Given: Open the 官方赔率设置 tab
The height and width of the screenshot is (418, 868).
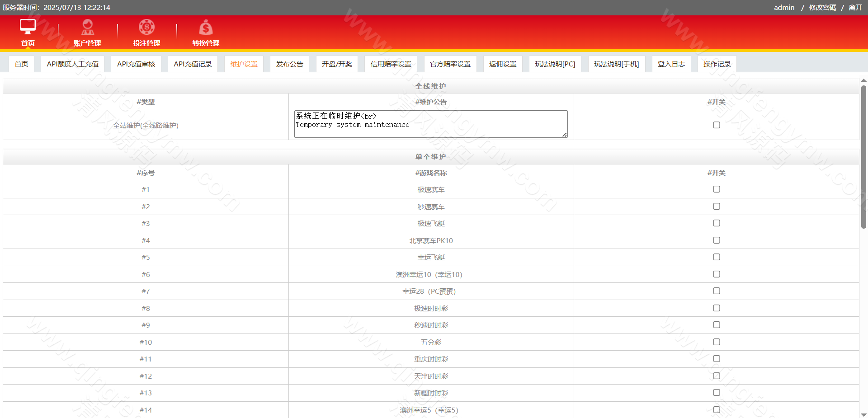Looking at the screenshot, I should 450,64.
